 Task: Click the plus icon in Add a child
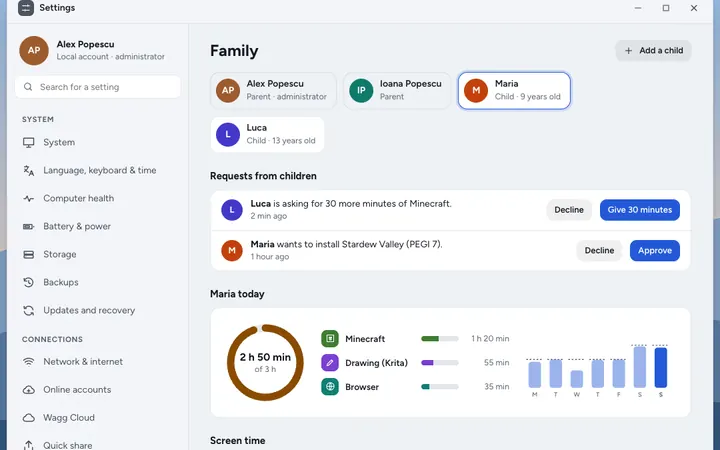(x=629, y=51)
